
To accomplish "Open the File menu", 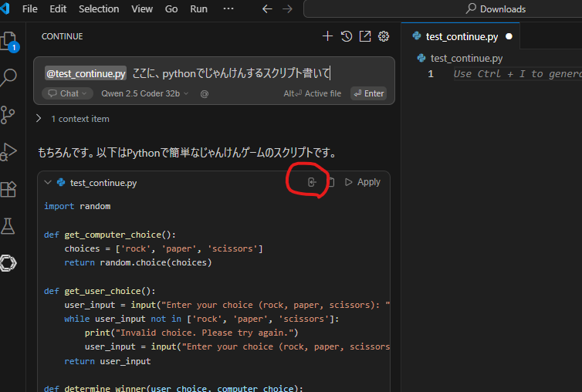I will (x=29, y=9).
